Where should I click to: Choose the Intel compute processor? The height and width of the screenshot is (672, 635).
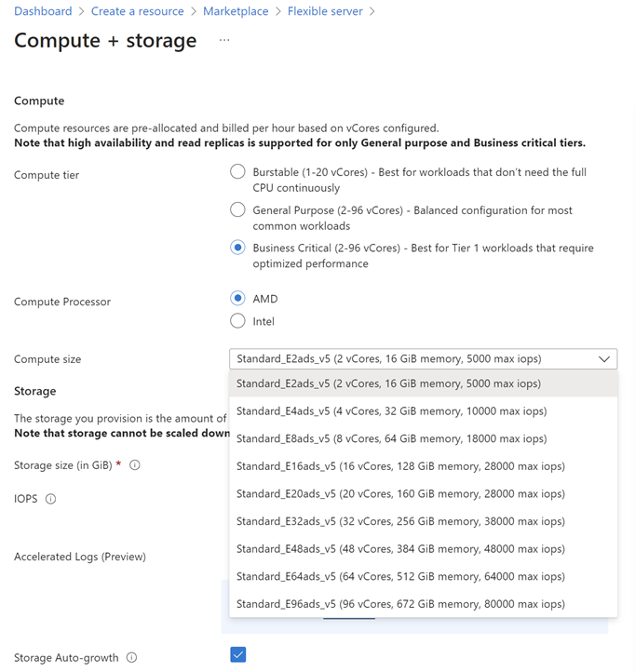238,321
